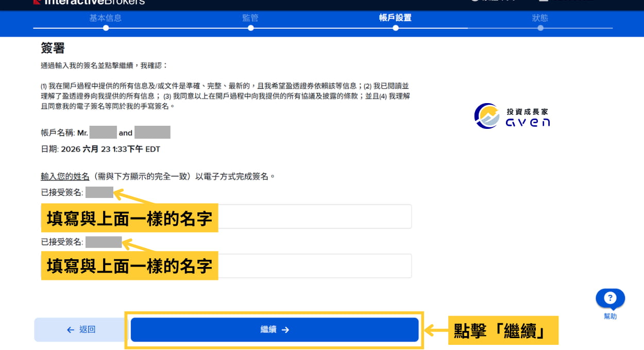This screenshot has height=350, width=644.
Task: Go to the 監管 step
Action: (x=250, y=18)
